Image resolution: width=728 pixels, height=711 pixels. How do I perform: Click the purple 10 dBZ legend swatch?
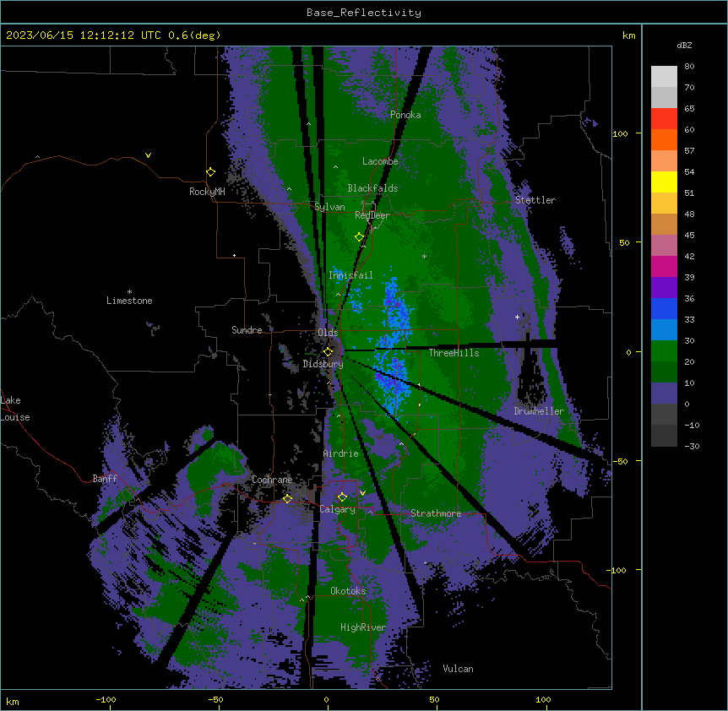664,393
